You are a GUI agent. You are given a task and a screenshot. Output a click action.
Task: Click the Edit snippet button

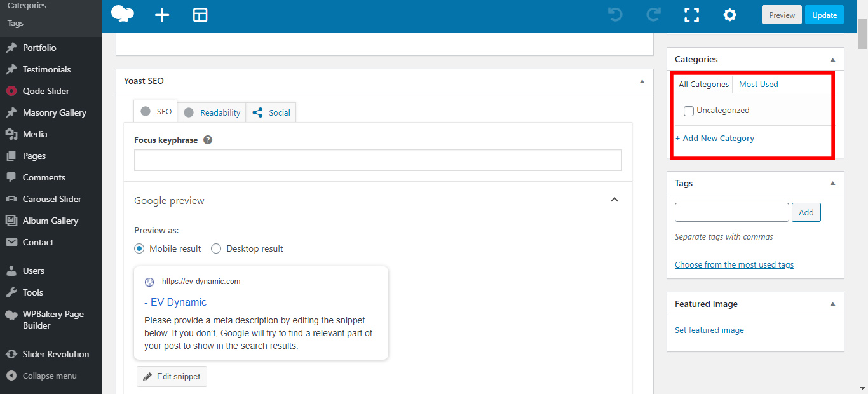pyautogui.click(x=172, y=376)
